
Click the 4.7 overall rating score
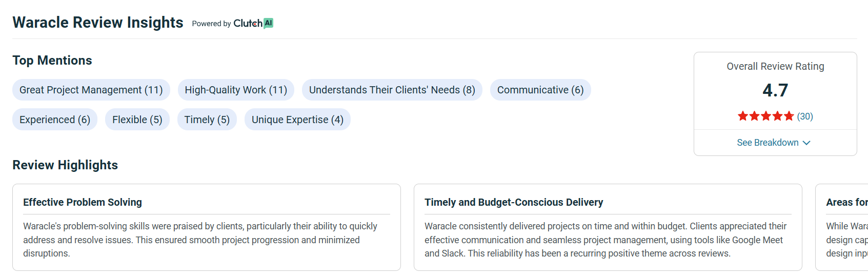coord(775,90)
